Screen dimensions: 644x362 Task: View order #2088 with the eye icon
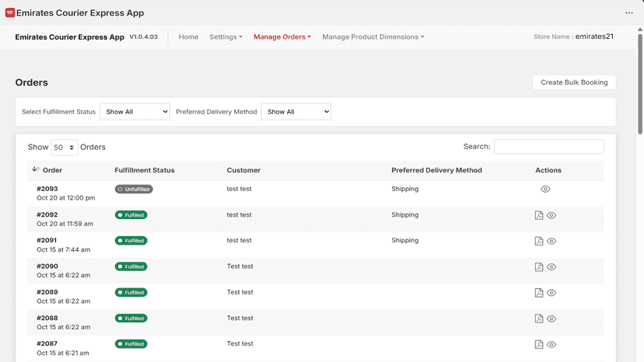click(x=551, y=319)
